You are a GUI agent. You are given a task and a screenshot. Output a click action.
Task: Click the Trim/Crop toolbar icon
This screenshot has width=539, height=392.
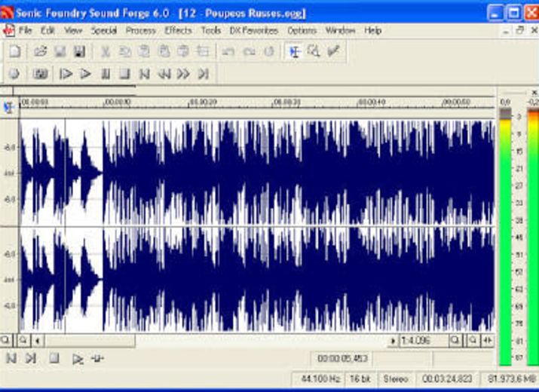point(203,51)
